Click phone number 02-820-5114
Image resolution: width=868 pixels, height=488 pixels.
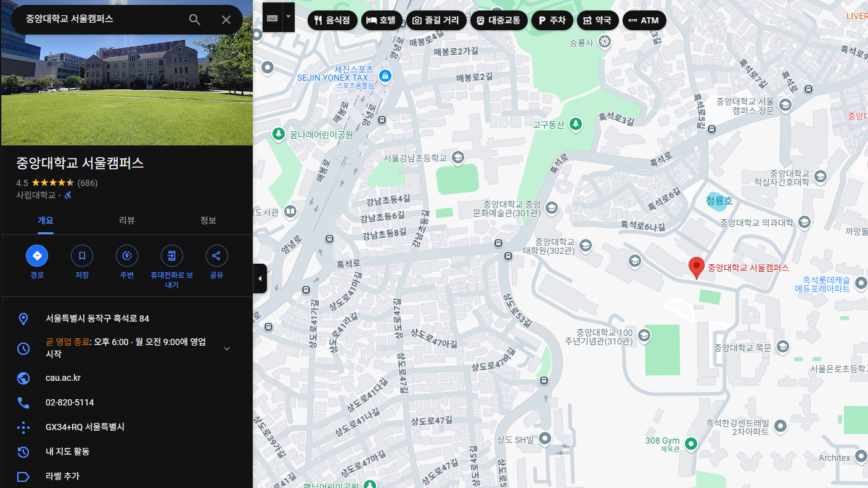click(70, 402)
